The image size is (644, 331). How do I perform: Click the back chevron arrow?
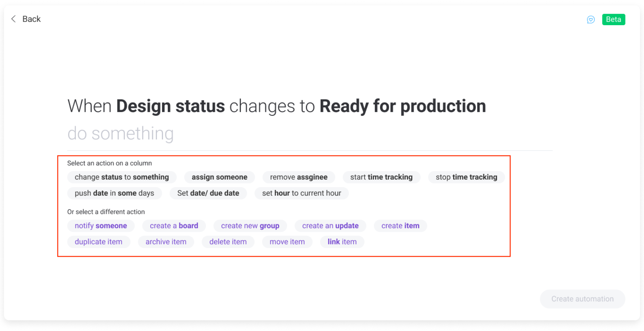pyautogui.click(x=13, y=19)
